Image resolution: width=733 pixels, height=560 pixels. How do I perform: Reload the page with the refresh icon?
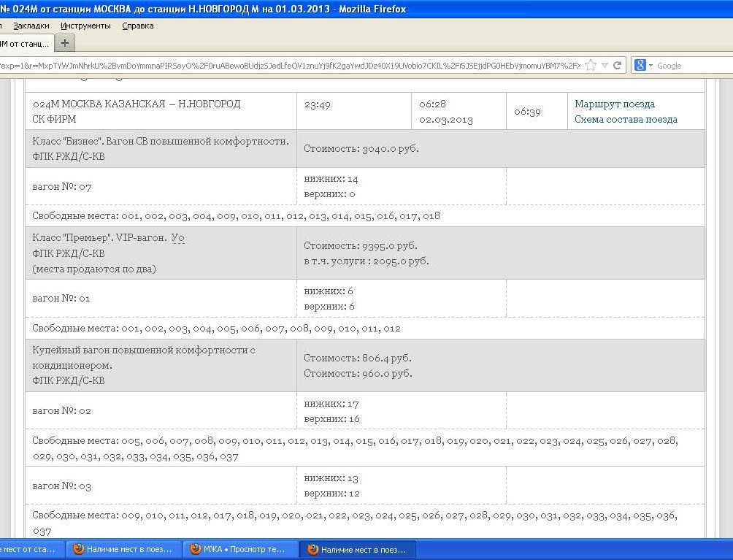(618, 66)
